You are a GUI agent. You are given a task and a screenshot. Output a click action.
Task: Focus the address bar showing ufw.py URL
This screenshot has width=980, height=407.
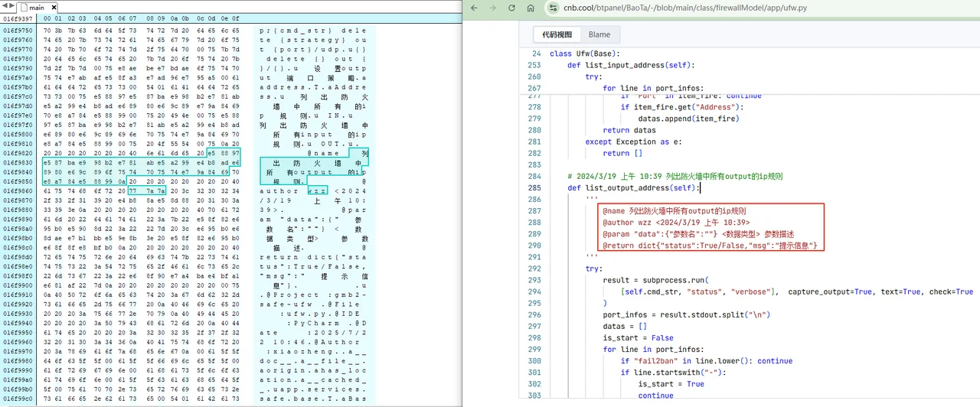point(689,8)
